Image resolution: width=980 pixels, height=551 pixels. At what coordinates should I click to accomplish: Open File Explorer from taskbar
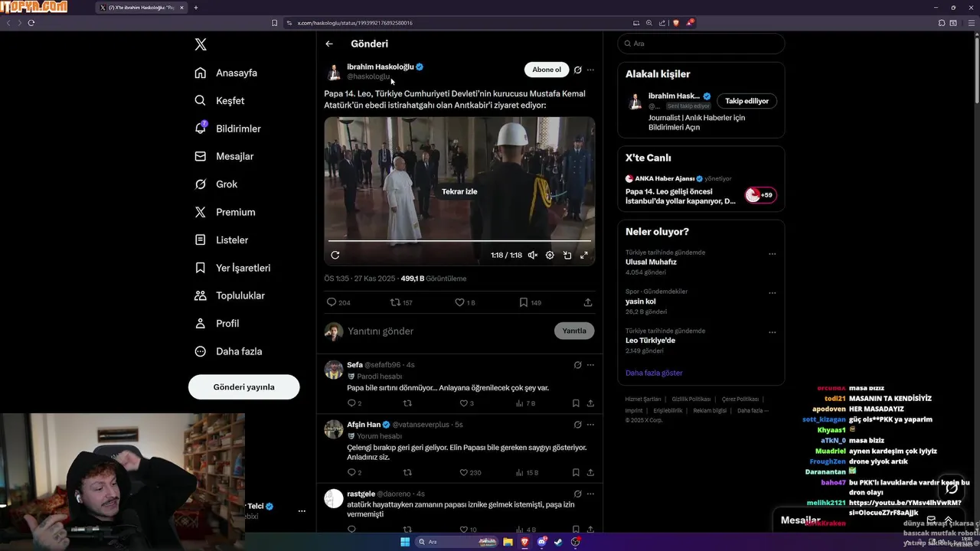coord(508,542)
